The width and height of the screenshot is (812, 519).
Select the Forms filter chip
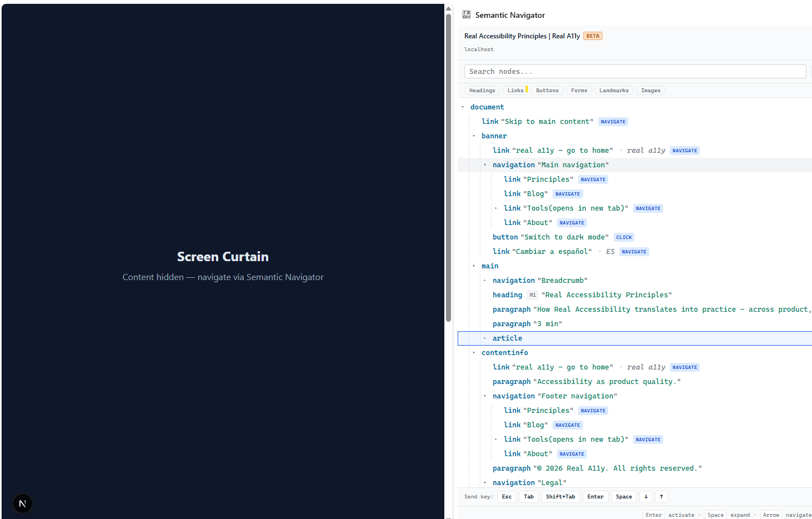click(579, 91)
